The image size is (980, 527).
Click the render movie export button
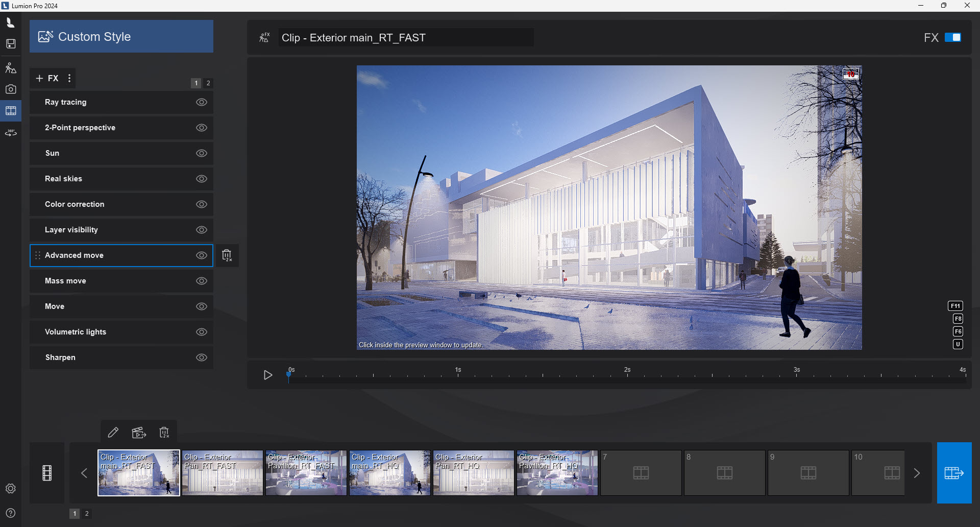[x=953, y=473]
